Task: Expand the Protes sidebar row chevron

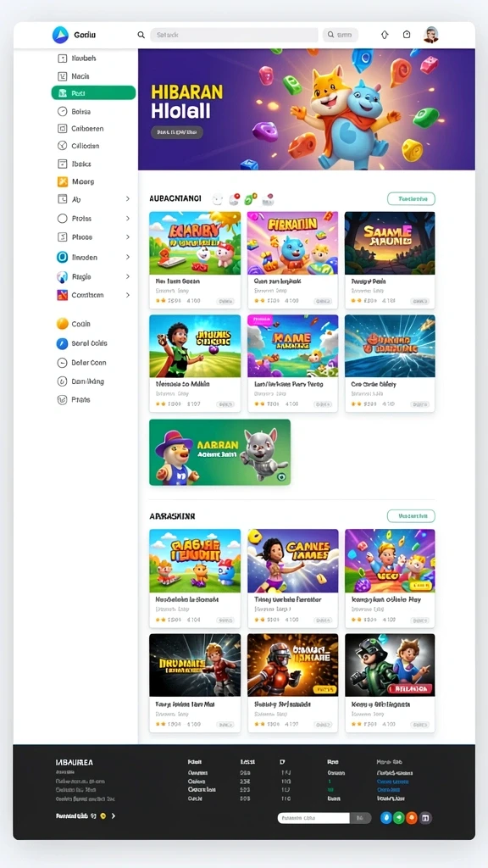Action: (x=128, y=219)
